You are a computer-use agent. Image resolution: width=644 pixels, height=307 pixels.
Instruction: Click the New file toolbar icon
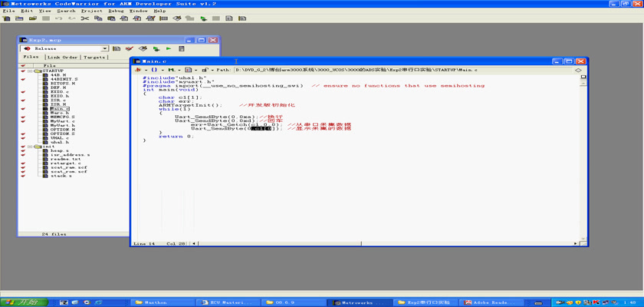[x=7, y=18]
